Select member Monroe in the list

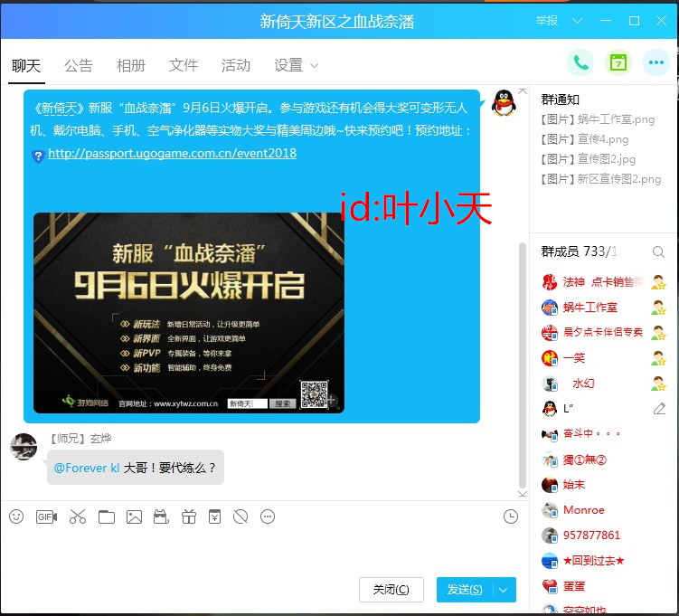[583, 510]
